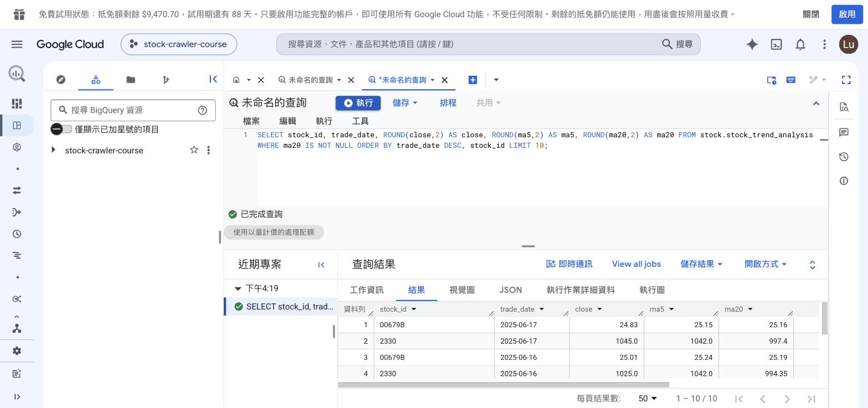Open Explorer compass icon in left panel
The image size is (868, 408).
[x=61, y=80]
